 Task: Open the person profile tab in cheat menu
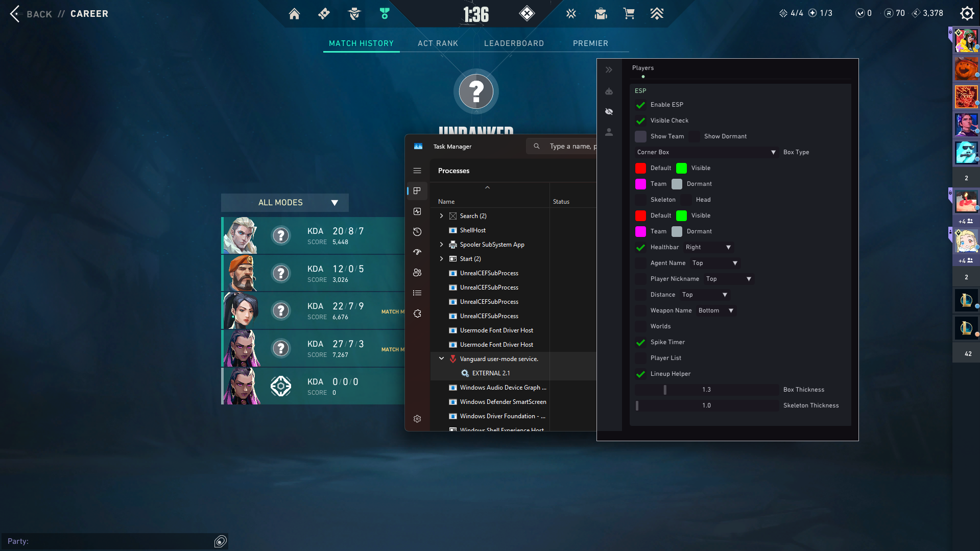(609, 132)
